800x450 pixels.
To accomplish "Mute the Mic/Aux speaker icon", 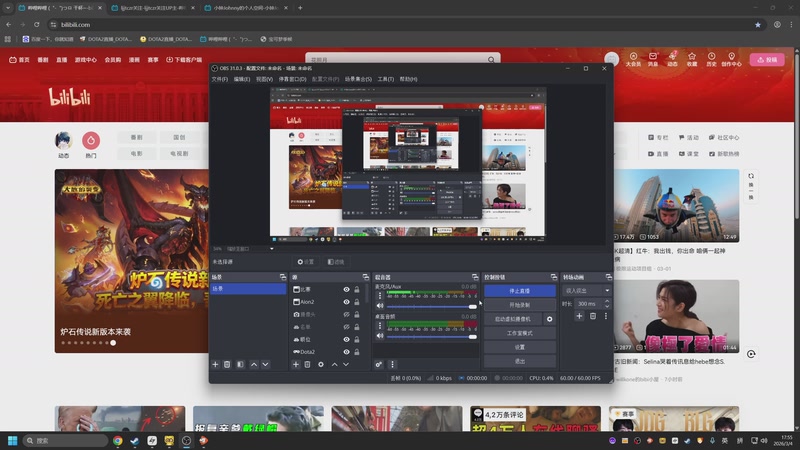I will pyautogui.click(x=379, y=306).
